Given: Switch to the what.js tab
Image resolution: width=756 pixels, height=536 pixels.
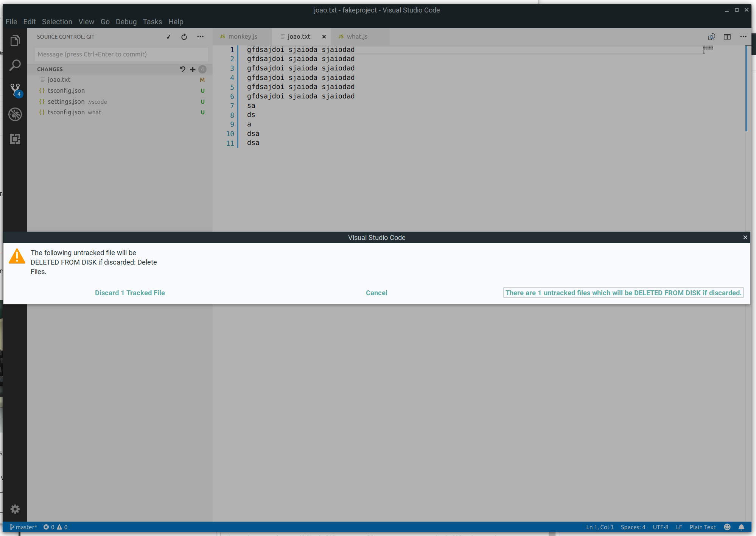Looking at the screenshot, I should (x=357, y=36).
